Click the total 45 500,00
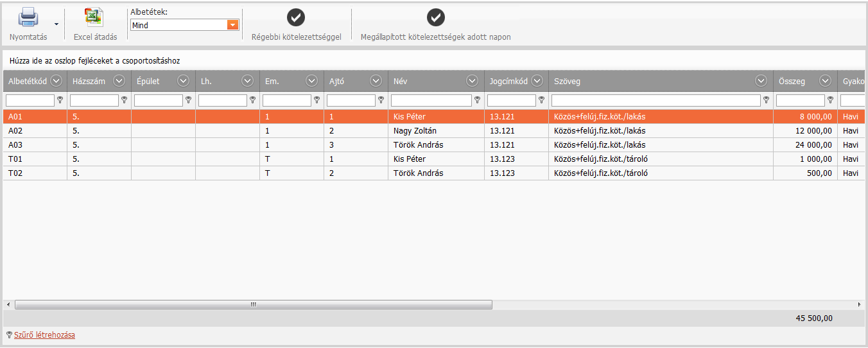The height and width of the screenshot is (348, 868). click(814, 318)
